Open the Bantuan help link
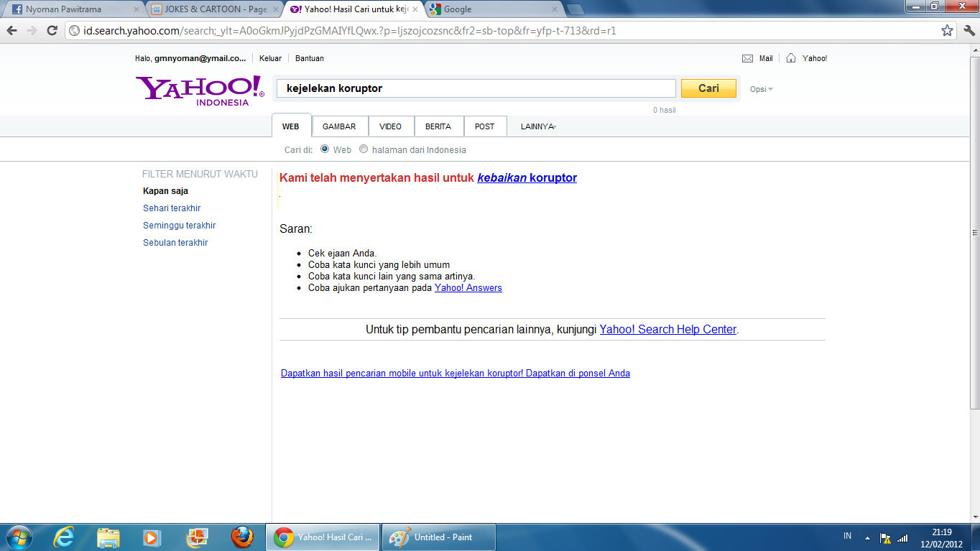This screenshot has height=551, width=980. click(310, 58)
